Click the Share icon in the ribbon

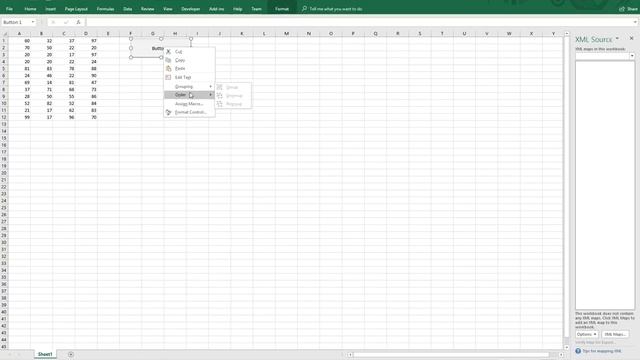(x=622, y=9)
